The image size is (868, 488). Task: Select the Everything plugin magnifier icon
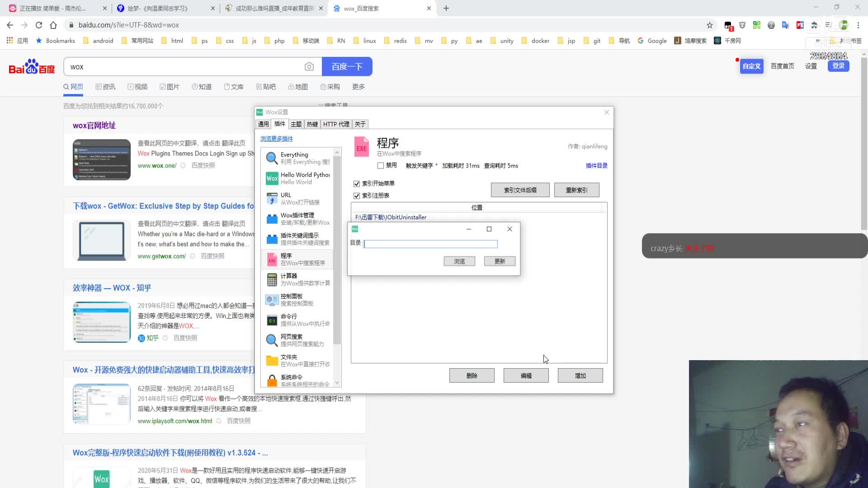[x=272, y=158]
